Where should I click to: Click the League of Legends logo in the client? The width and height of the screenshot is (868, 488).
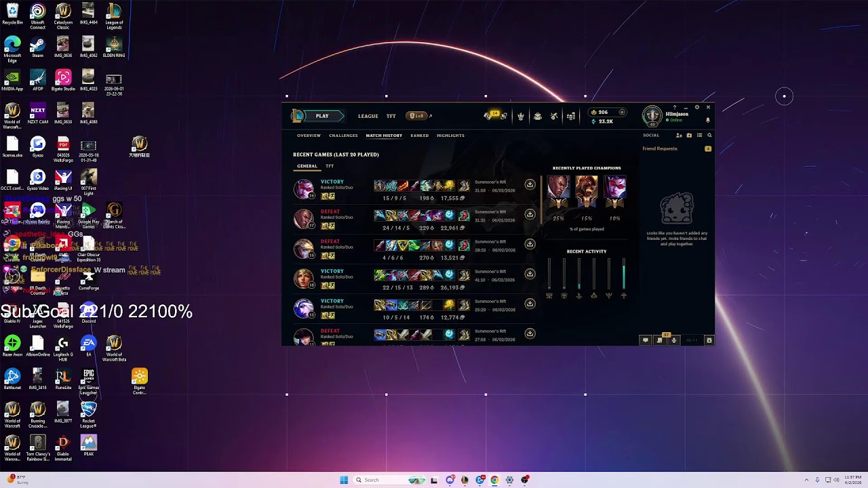pyautogui.click(x=297, y=116)
